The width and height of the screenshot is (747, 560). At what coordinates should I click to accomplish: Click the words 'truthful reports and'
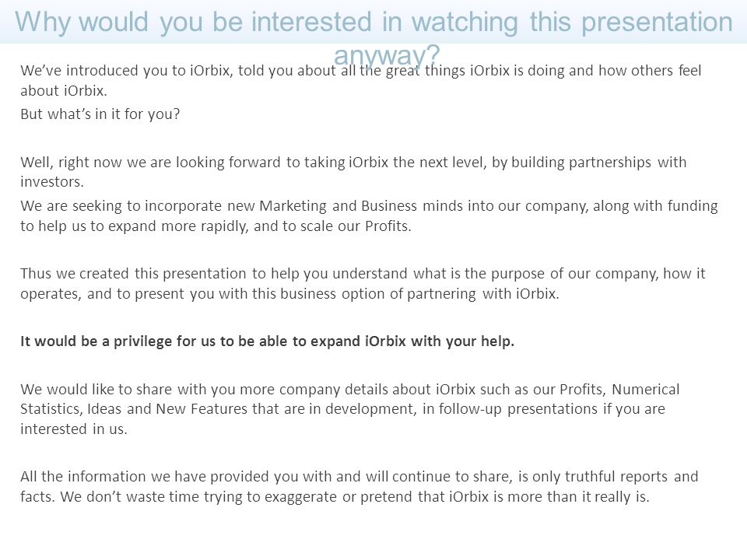coord(631,477)
